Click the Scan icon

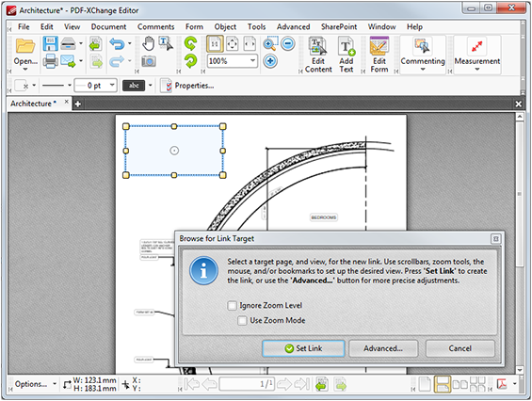point(68,43)
